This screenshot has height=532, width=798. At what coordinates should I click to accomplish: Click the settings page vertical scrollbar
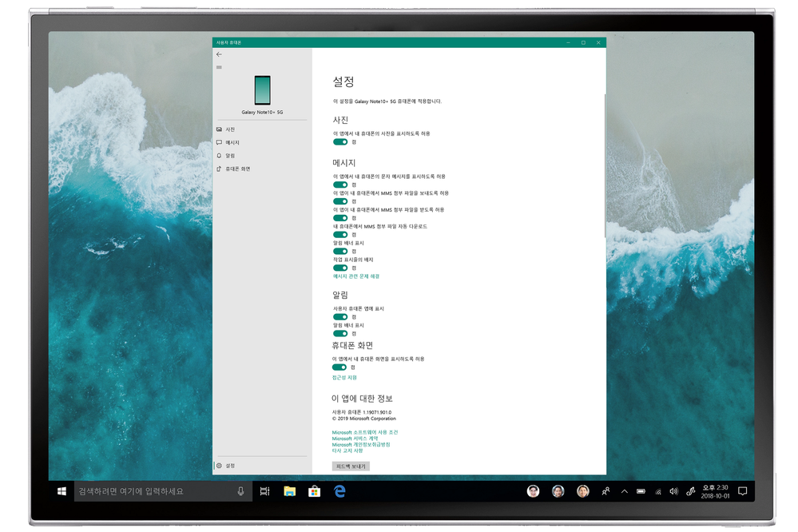[605, 165]
